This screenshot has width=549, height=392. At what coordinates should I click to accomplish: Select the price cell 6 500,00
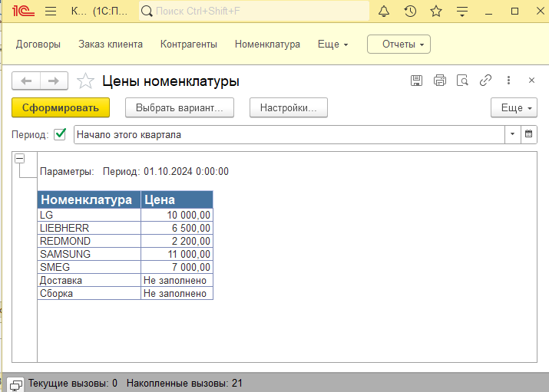point(177,228)
